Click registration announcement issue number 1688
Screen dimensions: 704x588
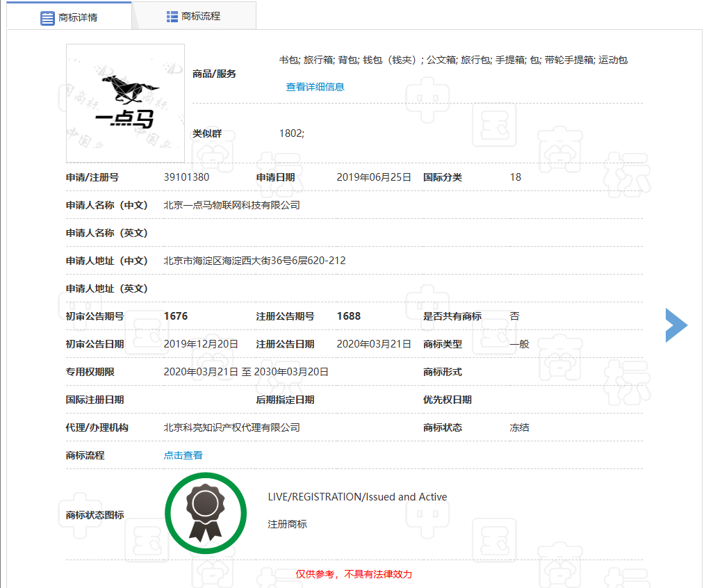click(x=349, y=316)
